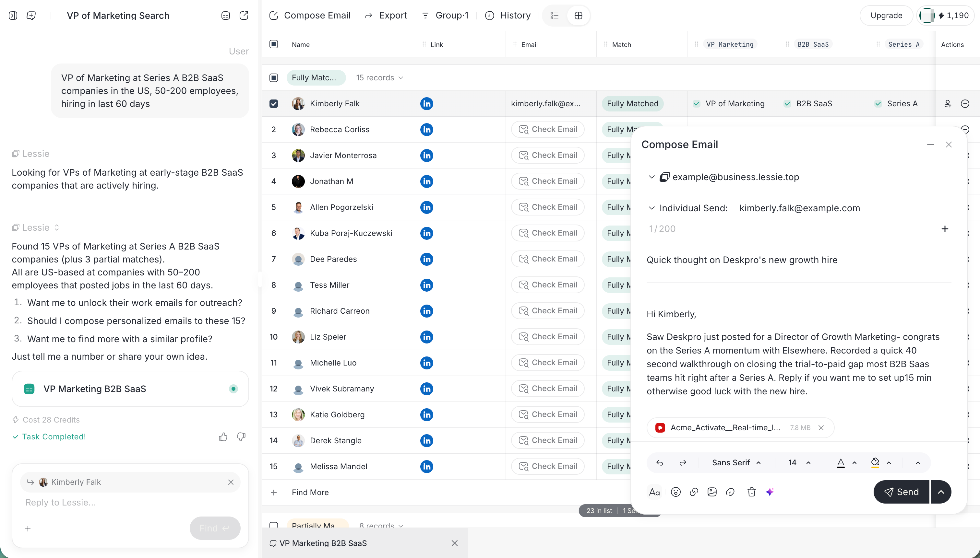Expand more formatting options chevron
This screenshot has width=980, height=558.
(918, 463)
